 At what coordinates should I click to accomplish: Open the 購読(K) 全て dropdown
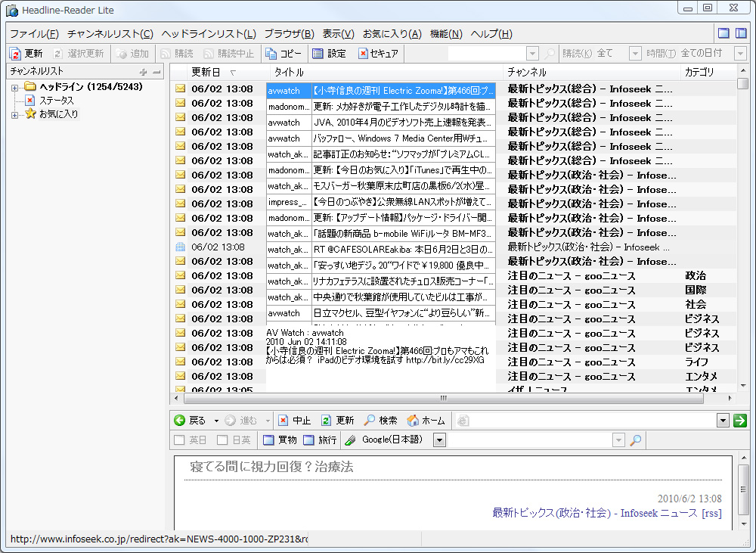pyautogui.click(x=635, y=54)
